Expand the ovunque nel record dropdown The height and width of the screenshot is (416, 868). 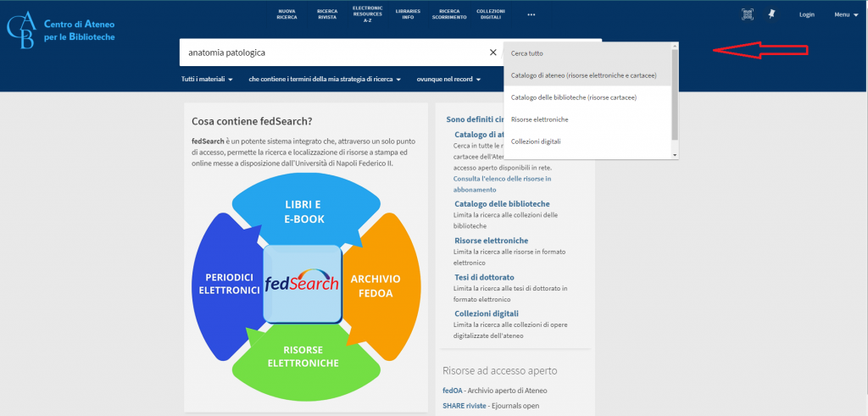(x=448, y=79)
